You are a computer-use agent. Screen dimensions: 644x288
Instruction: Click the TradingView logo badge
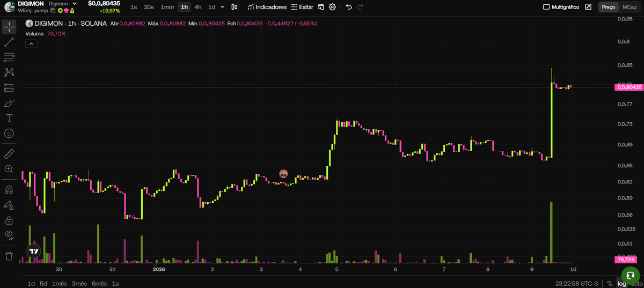(x=34, y=250)
